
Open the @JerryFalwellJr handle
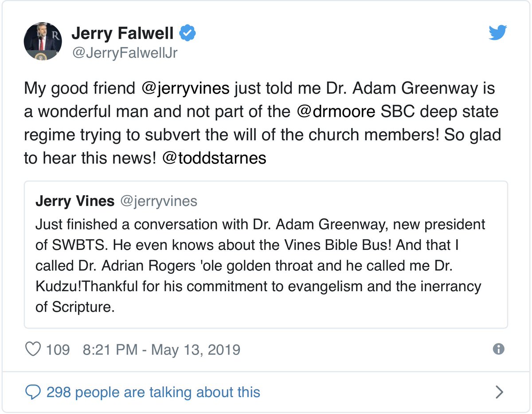(x=125, y=53)
